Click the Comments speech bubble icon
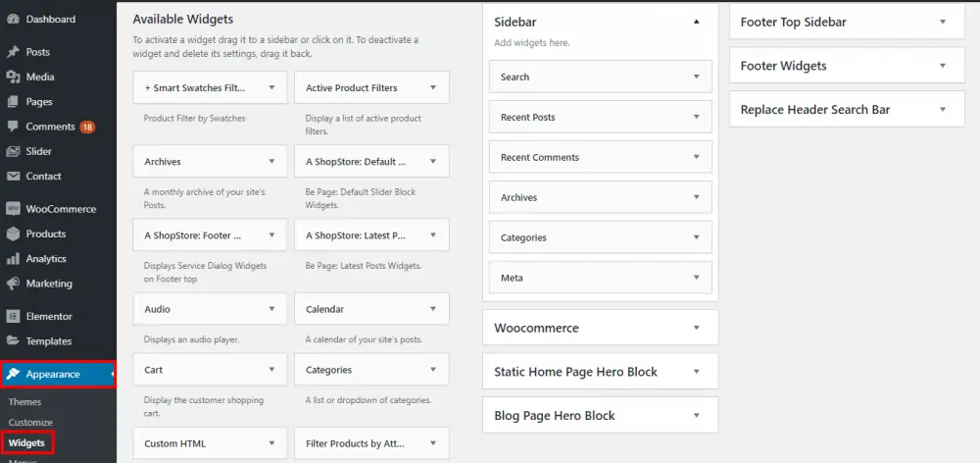Viewport: 980px width, 463px height. pyautogui.click(x=13, y=127)
